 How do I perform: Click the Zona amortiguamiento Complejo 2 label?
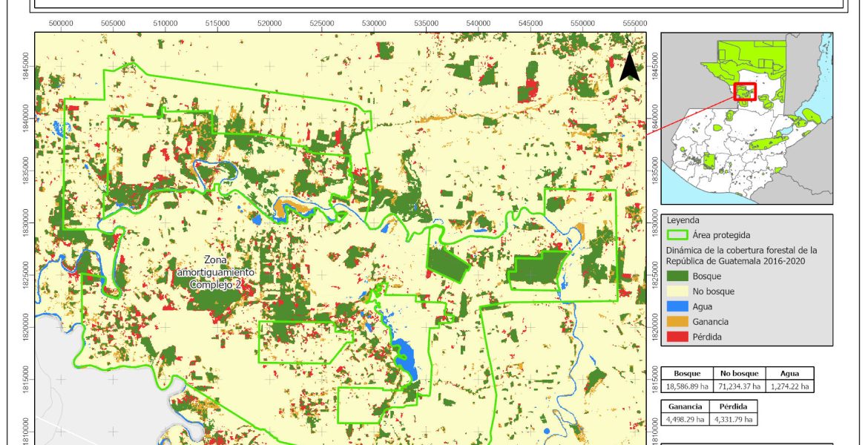point(221,272)
